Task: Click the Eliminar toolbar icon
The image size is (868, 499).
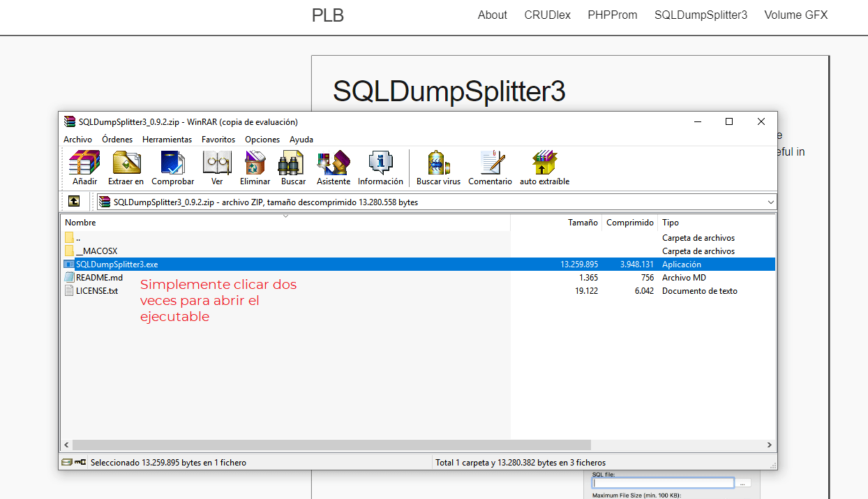Action: pyautogui.click(x=255, y=163)
